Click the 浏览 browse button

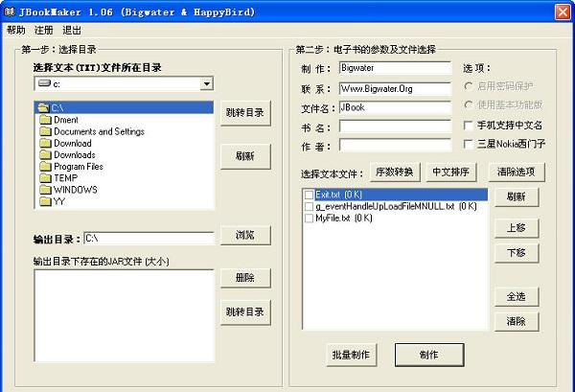(245, 235)
